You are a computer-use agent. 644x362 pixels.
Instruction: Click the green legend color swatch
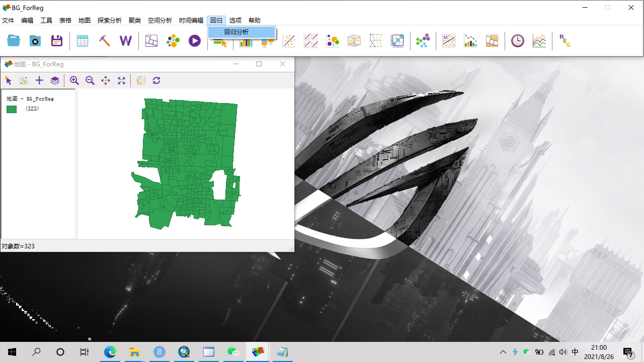tap(12, 109)
